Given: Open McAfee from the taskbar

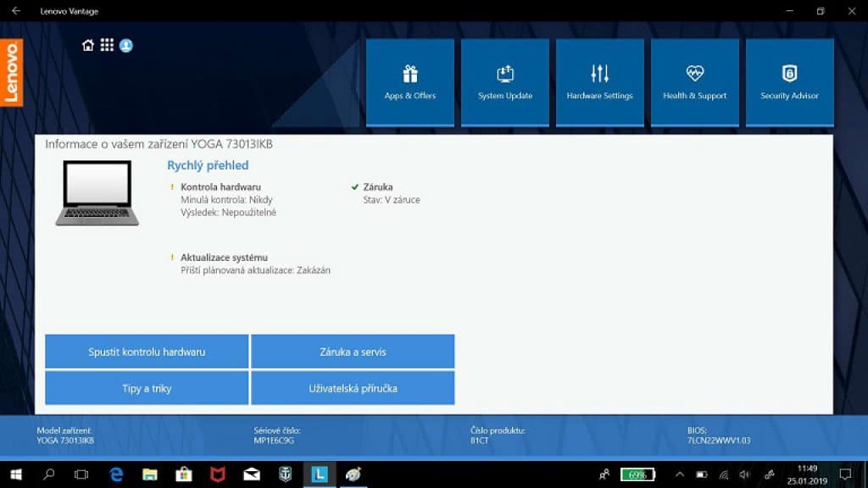Looking at the screenshot, I should click(x=218, y=474).
